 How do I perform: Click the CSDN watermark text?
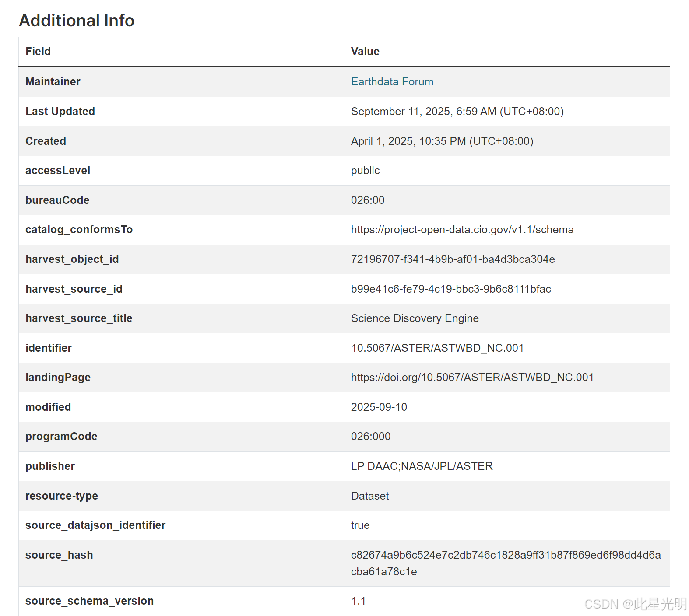point(635,604)
